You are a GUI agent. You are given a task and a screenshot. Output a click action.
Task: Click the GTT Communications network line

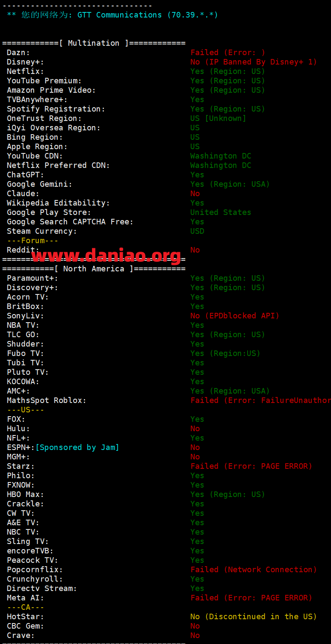[112, 15]
